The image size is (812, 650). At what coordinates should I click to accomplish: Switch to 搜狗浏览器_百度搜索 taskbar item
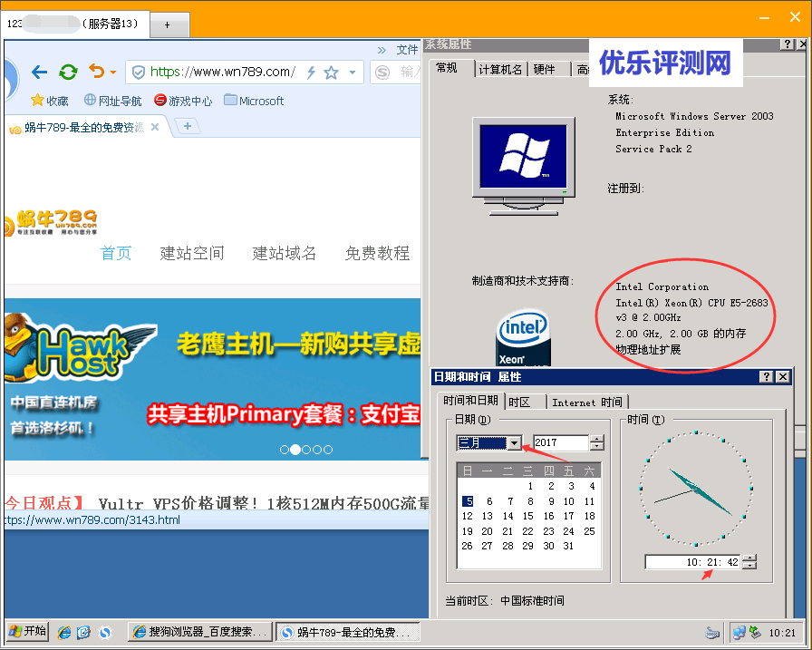coord(200,632)
